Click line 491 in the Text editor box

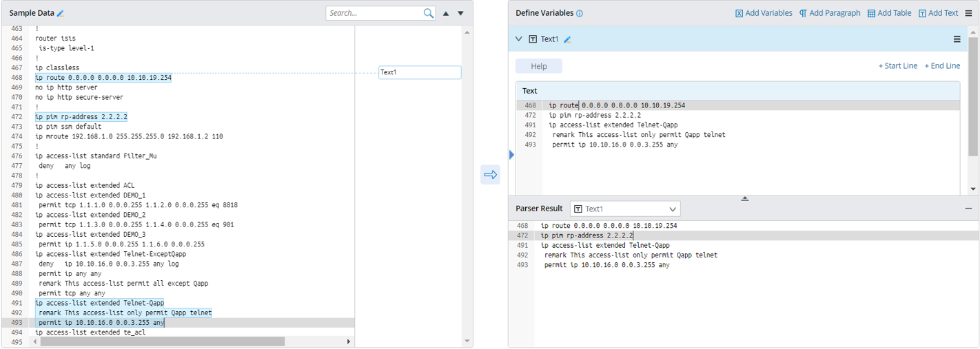[613, 125]
